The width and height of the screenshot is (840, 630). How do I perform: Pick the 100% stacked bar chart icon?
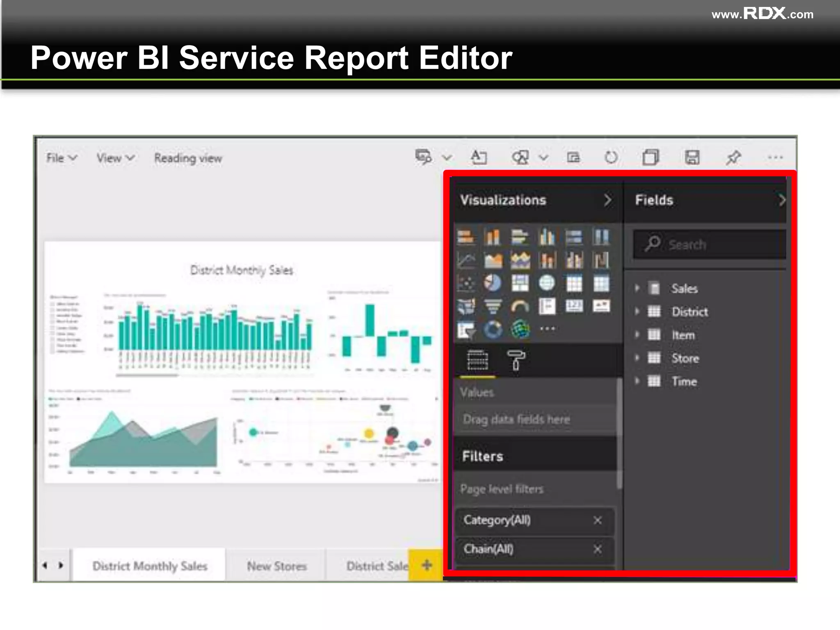pos(574,237)
